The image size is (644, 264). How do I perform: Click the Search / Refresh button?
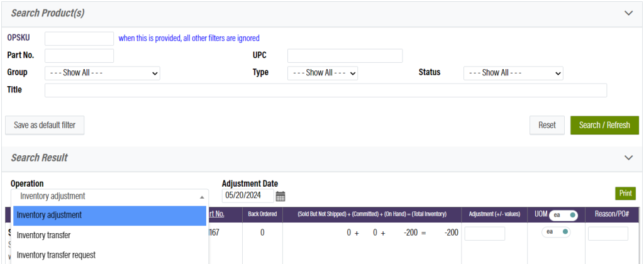pyautogui.click(x=604, y=125)
